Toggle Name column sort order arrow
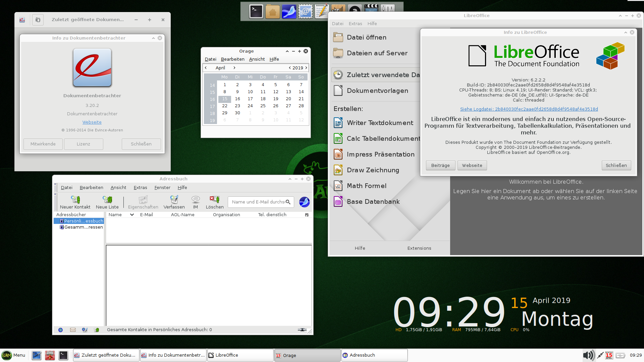Screen dimensions: 644x362 (132, 215)
